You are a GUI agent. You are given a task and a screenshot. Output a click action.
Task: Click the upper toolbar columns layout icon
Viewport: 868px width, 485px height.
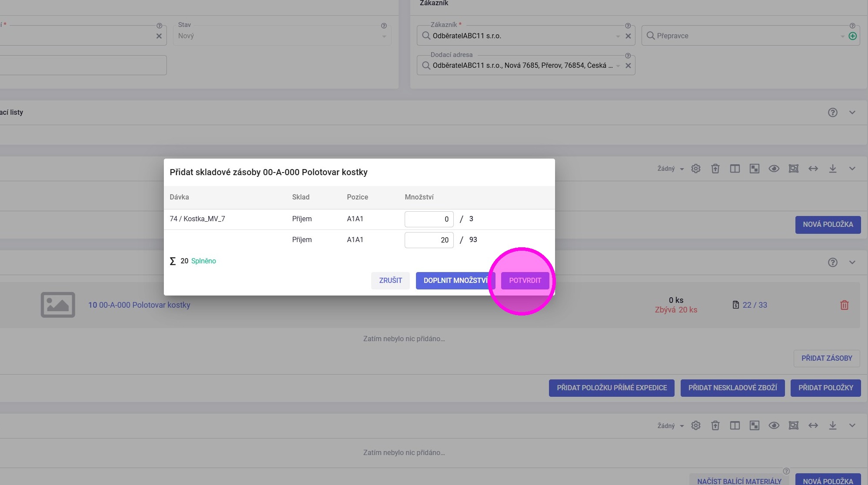tap(735, 169)
